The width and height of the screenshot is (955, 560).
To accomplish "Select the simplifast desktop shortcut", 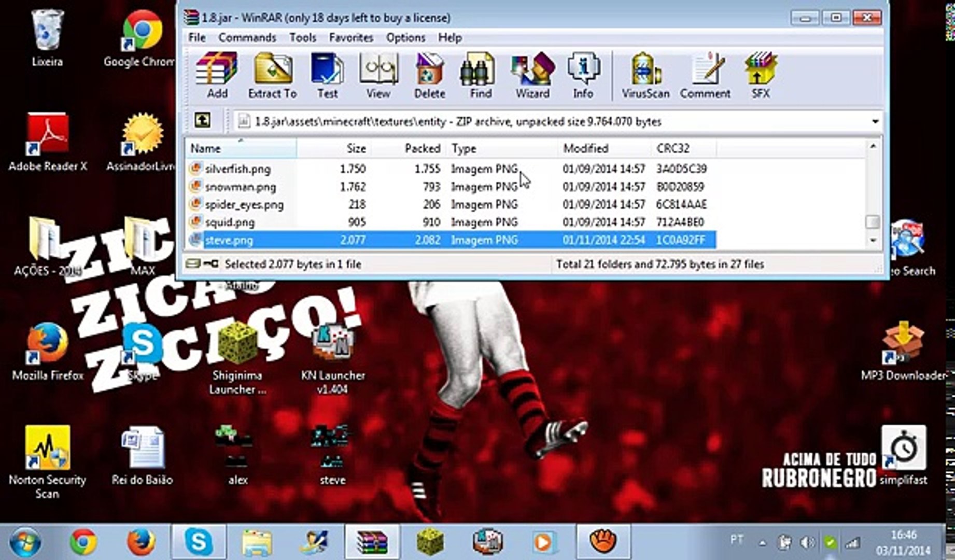I will pyautogui.click(x=903, y=455).
